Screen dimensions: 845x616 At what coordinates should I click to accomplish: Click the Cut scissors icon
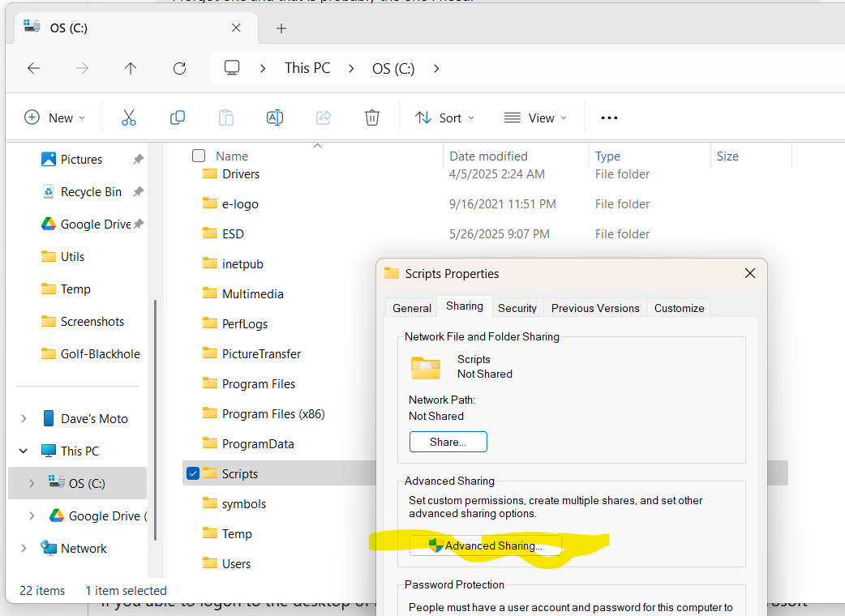point(129,118)
